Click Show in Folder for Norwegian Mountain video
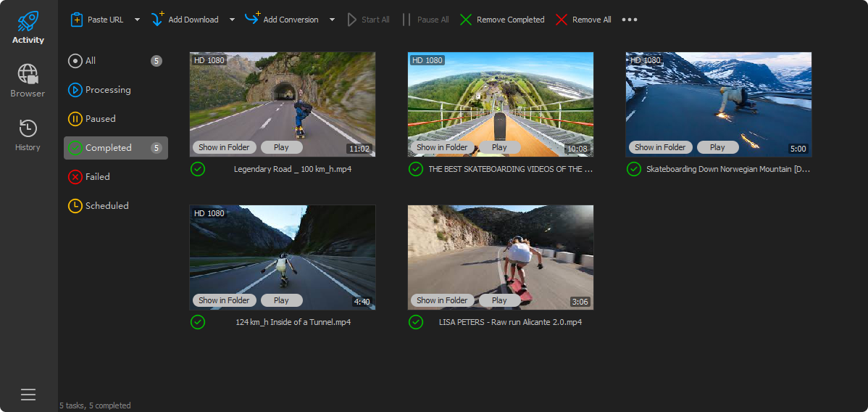 659,147
